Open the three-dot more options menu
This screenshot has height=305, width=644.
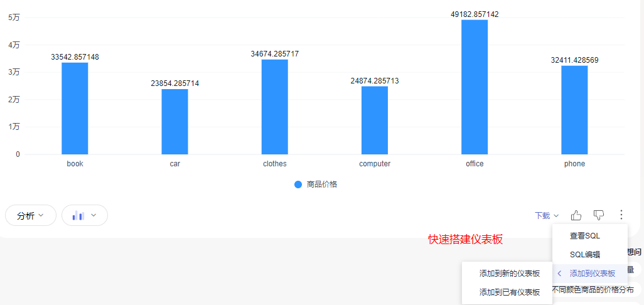click(x=621, y=215)
